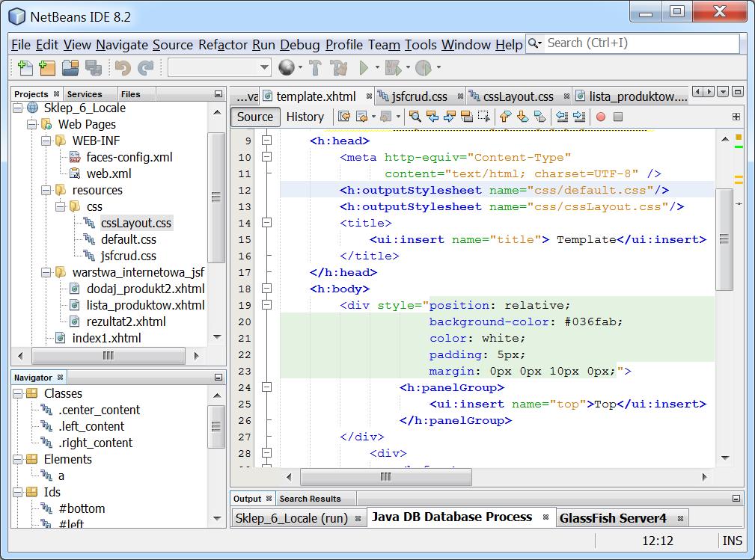Collapse the warstwa_internetowa_jsf folder node
The width and height of the screenshot is (755, 560).
pyautogui.click(x=46, y=272)
